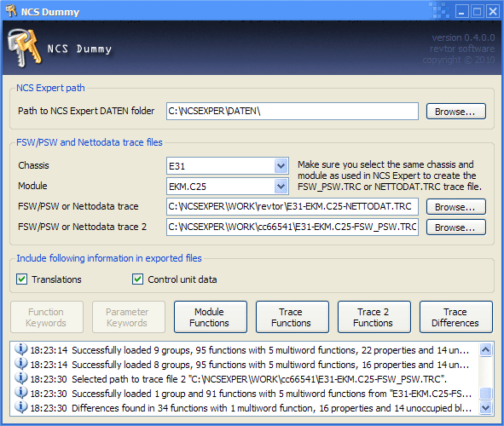Browse for FSW/PSW or Nettodata trace file
The image size is (504, 426).
pyautogui.click(x=455, y=207)
